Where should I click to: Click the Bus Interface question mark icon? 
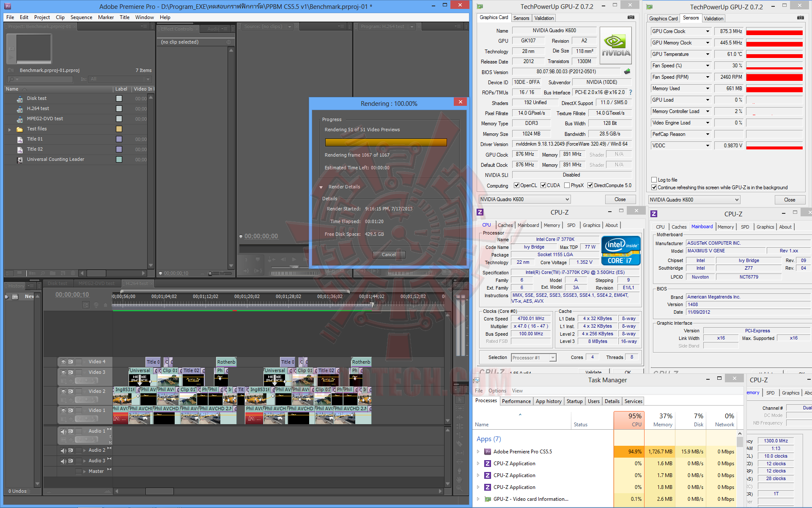(x=631, y=92)
